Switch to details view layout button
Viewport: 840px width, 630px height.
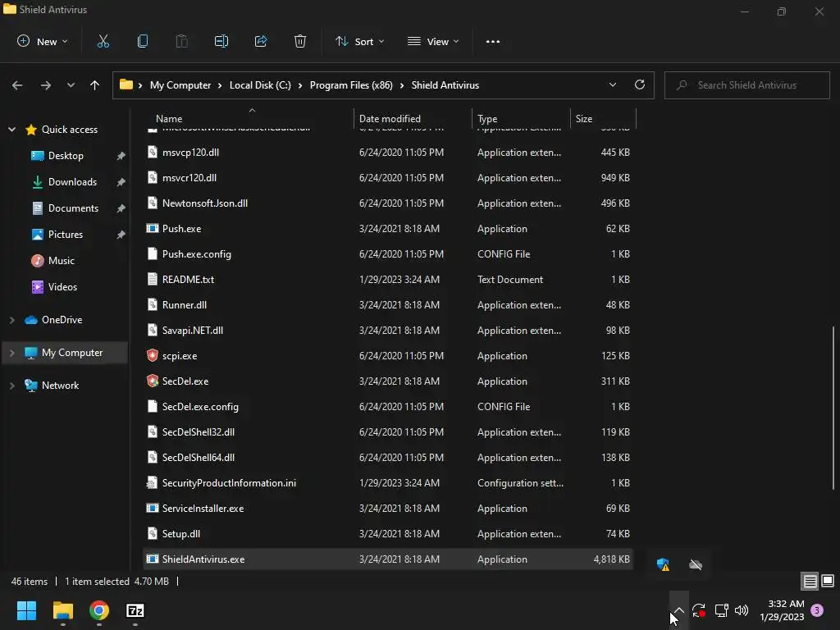(810, 582)
